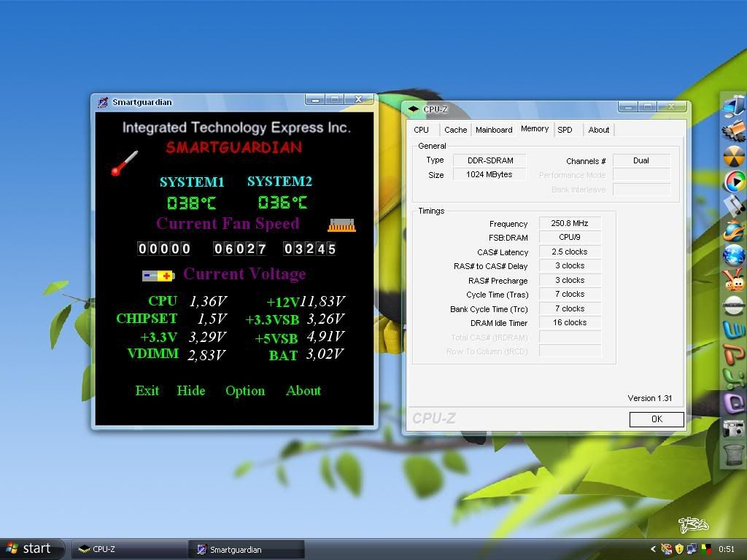Click the network connection tray icon
This screenshot has height=560, width=747.
pyautogui.click(x=692, y=549)
